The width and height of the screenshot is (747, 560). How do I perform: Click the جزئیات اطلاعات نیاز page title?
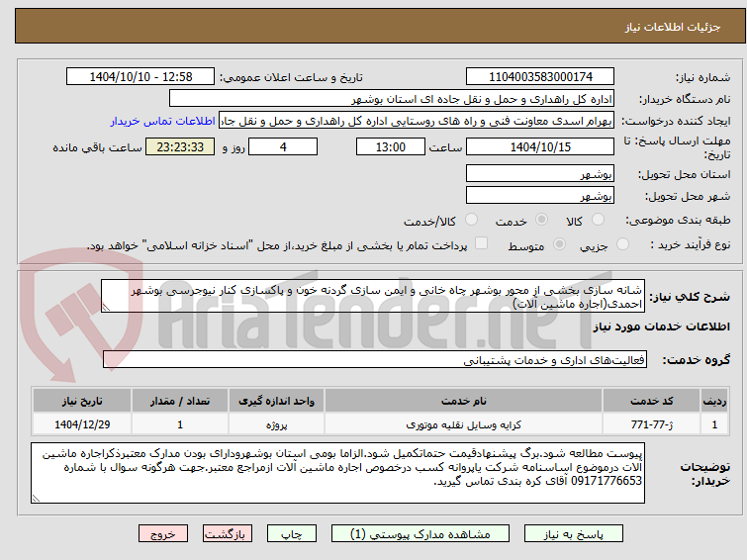tap(672, 27)
